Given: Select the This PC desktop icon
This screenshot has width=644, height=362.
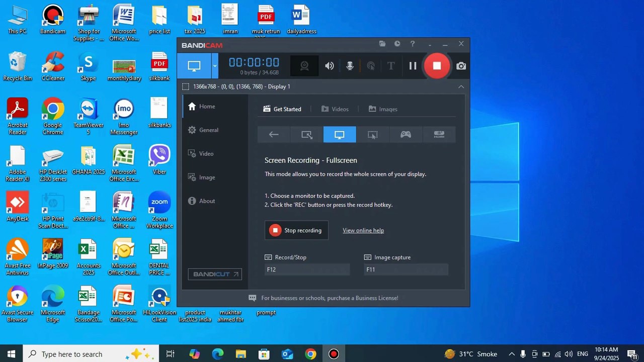Looking at the screenshot, I should [17, 20].
